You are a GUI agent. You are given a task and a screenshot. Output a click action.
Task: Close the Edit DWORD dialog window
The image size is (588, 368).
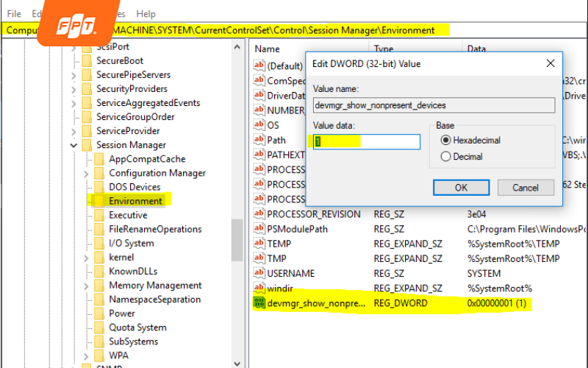551,64
